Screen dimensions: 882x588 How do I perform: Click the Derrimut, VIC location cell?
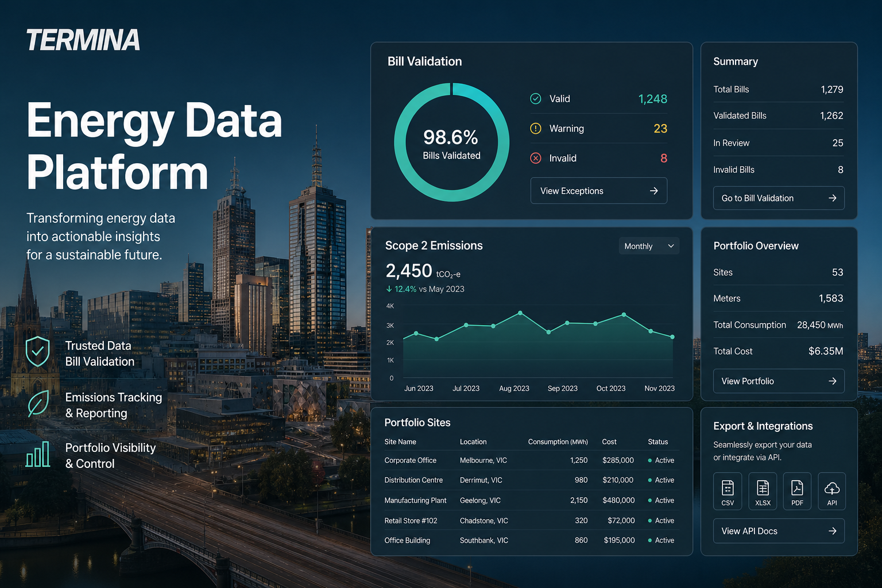tap(481, 480)
